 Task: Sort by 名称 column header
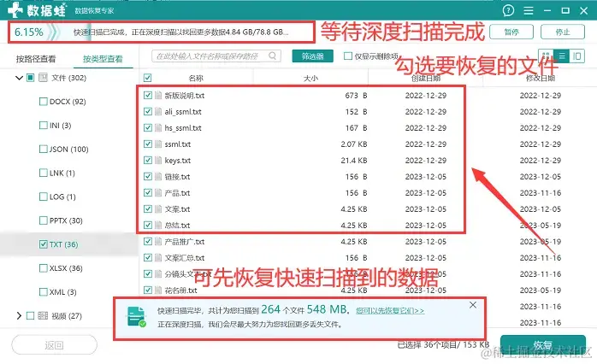tap(196, 78)
